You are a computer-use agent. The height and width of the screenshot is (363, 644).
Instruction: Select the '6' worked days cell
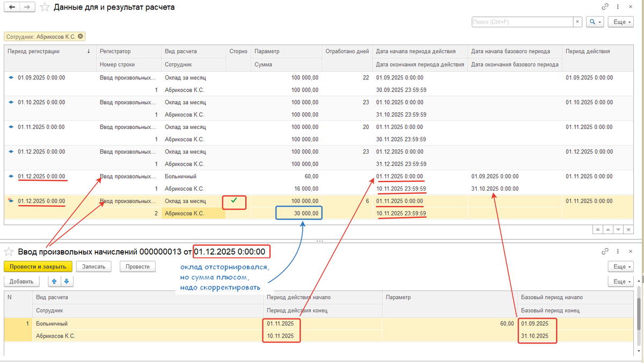[x=347, y=201]
